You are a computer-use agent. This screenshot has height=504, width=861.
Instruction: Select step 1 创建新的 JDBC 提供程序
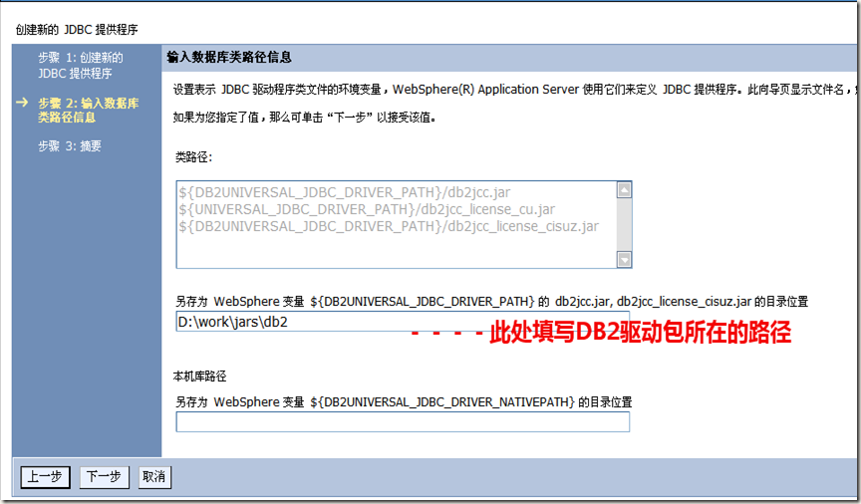tap(80, 66)
